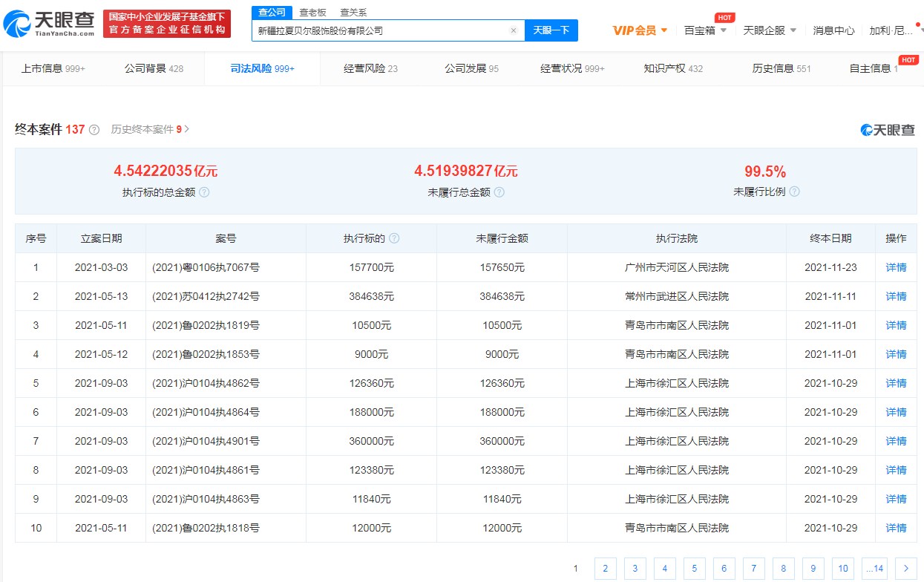
Task: View 详情 for case 沪0104执4861号
Action: coord(896,470)
